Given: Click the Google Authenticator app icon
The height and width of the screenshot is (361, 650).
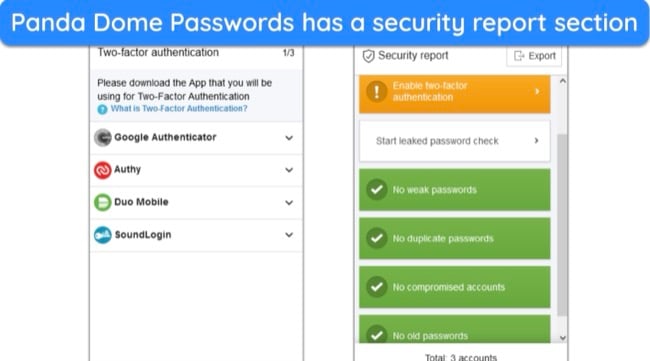Looking at the screenshot, I should pyautogui.click(x=103, y=138).
